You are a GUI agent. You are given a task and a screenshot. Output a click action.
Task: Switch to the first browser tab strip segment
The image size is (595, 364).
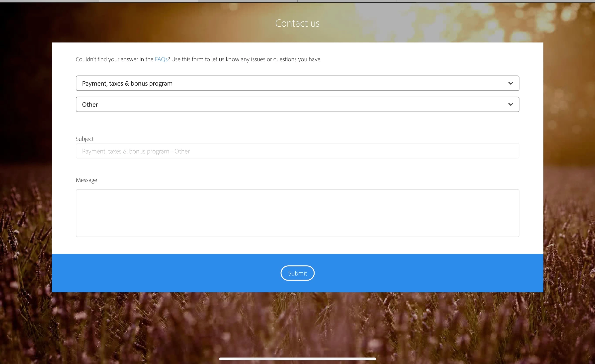49,1
